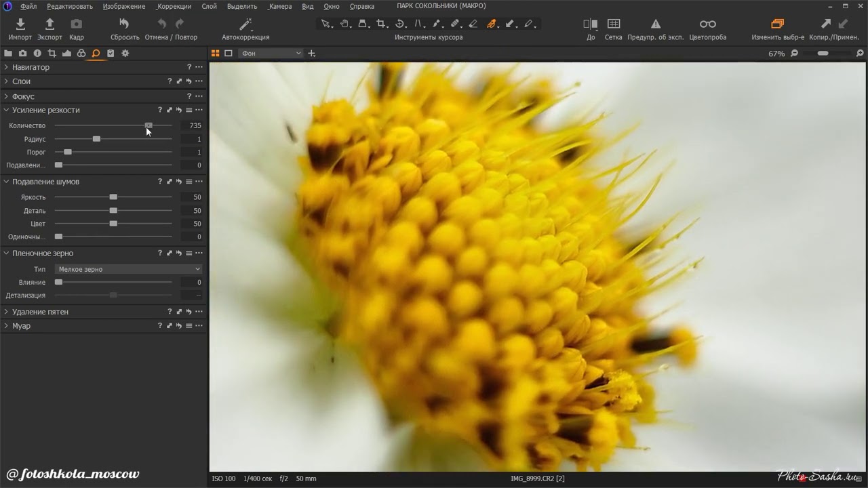The width and height of the screenshot is (868, 488).
Task: Select the crop cursor tool
Action: (381, 24)
